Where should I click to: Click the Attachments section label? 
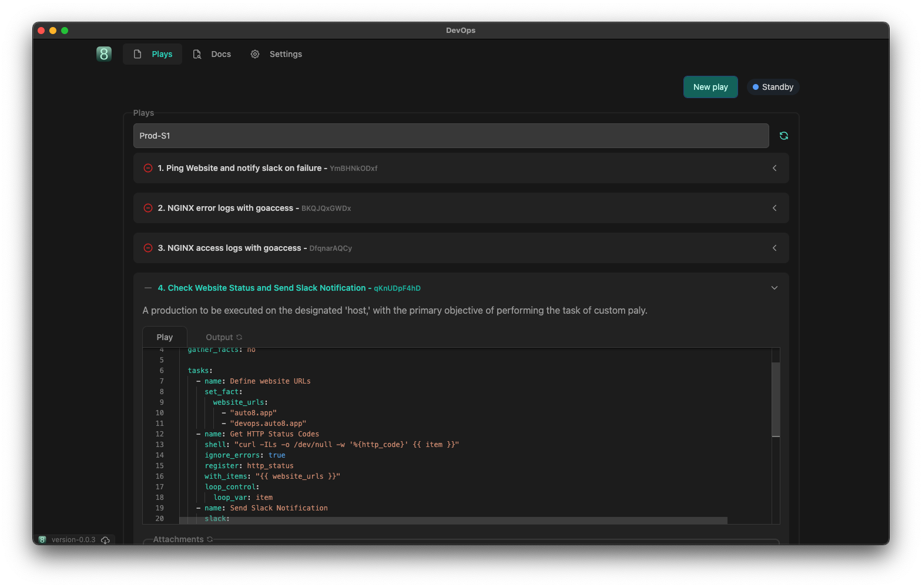(x=179, y=539)
